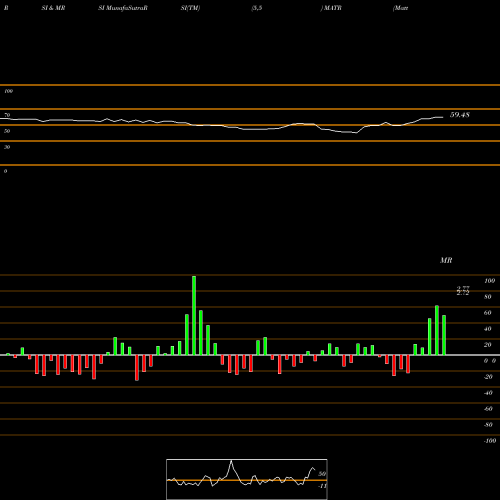Click the -11 label in mini chart
Image resolution: width=500 pixels, height=500 pixels.
click(x=322, y=486)
